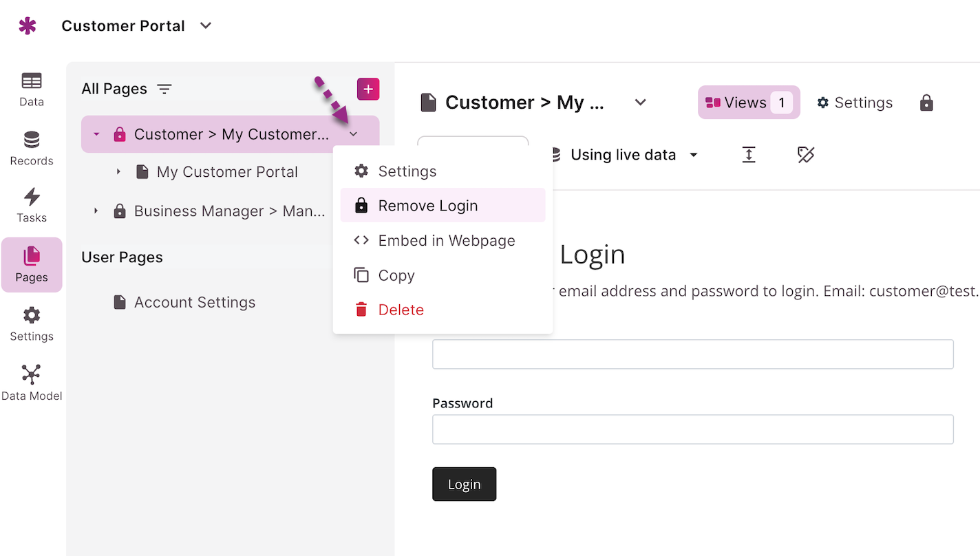
Task: Add a new page with plus button
Action: click(x=368, y=89)
